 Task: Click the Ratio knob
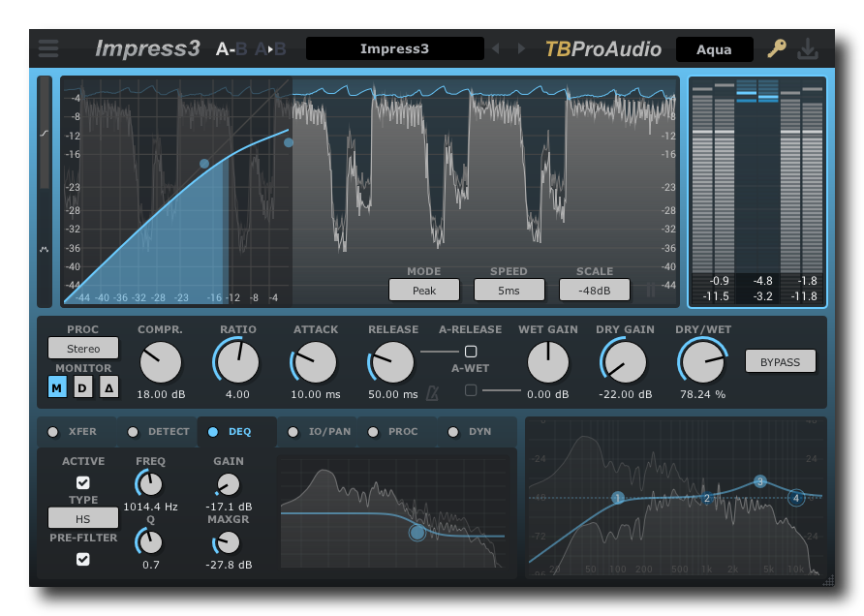237,363
